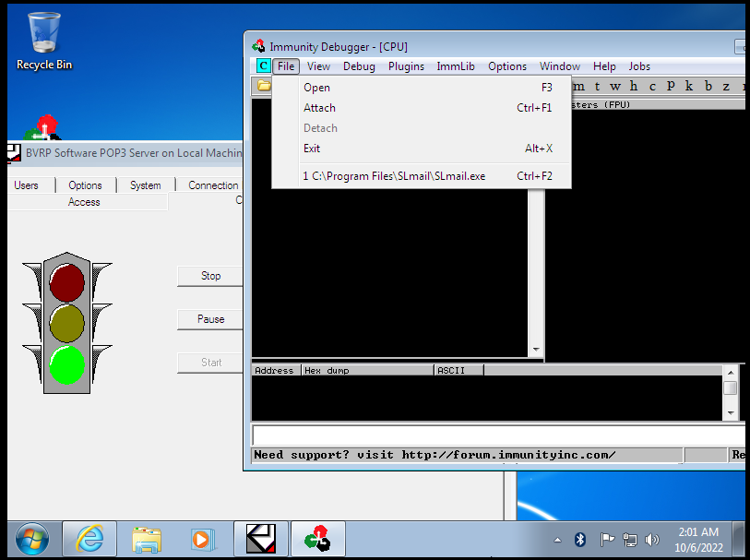Switch to Users tab in SLmail window
Image resolution: width=750 pixels, height=560 pixels.
pyautogui.click(x=27, y=185)
